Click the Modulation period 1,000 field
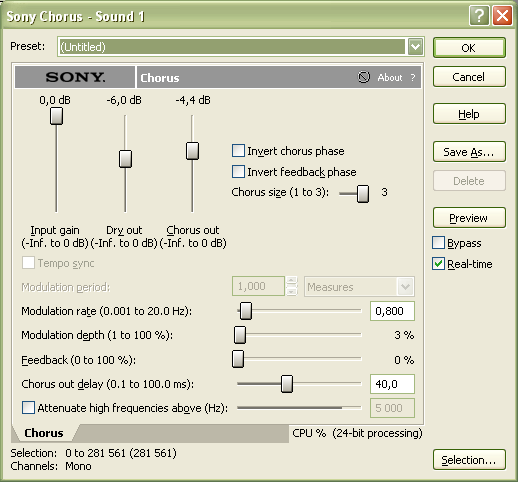Viewport: 518px width, 482px height. (x=258, y=286)
